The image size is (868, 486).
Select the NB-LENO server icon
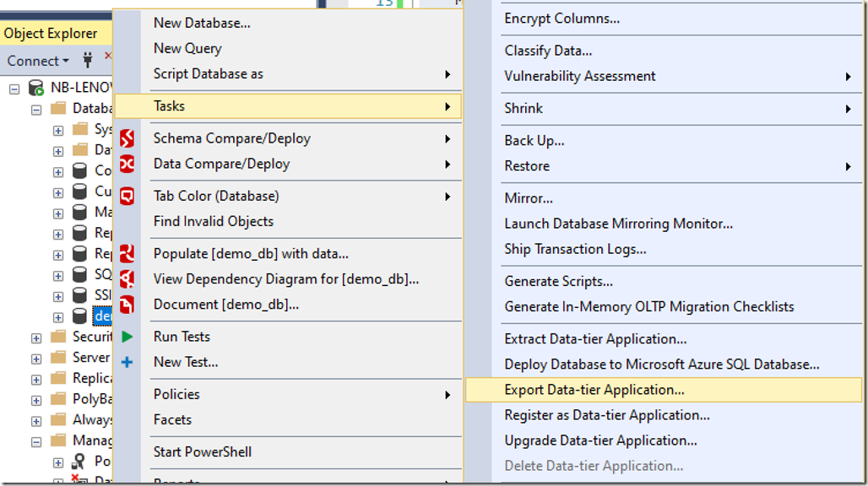(x=36, y=88)
